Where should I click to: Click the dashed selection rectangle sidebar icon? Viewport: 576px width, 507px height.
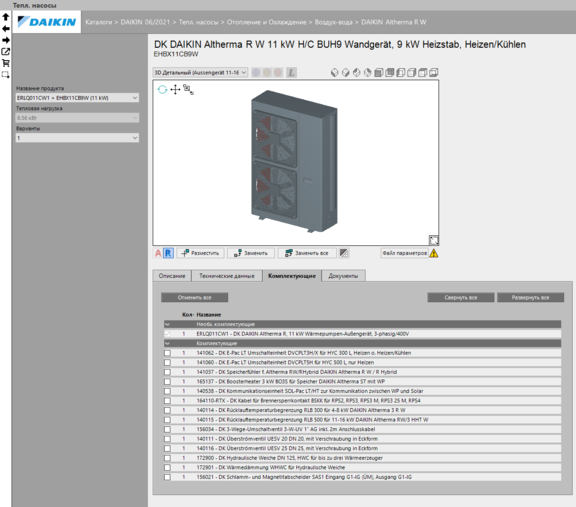(6, 75)
